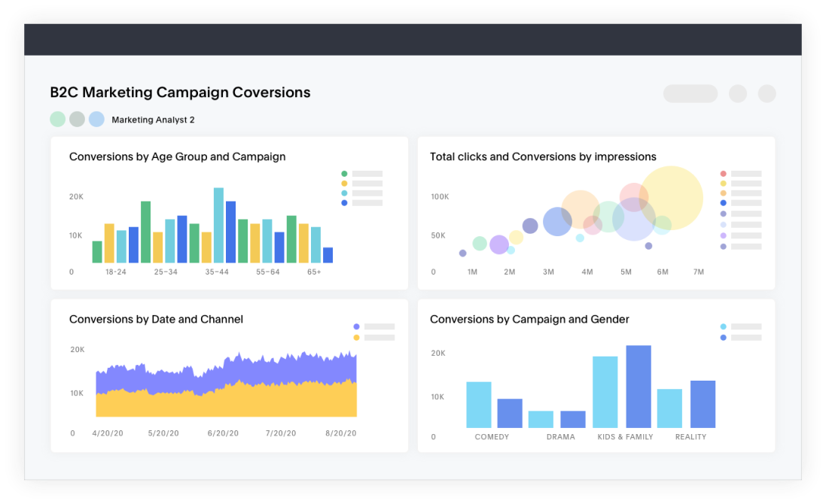Click the light blue Comedy bar
The width and height of the screenshot is (826, 504).
tap(478, 405)
